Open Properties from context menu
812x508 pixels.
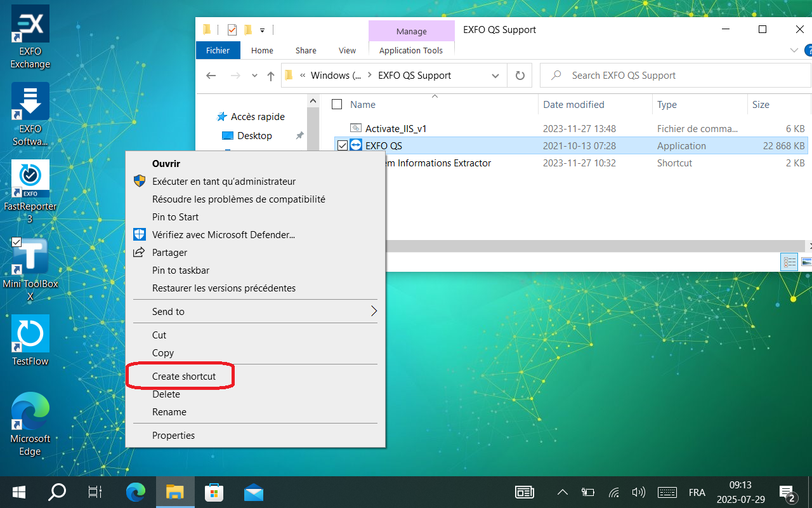click(173, 435)
